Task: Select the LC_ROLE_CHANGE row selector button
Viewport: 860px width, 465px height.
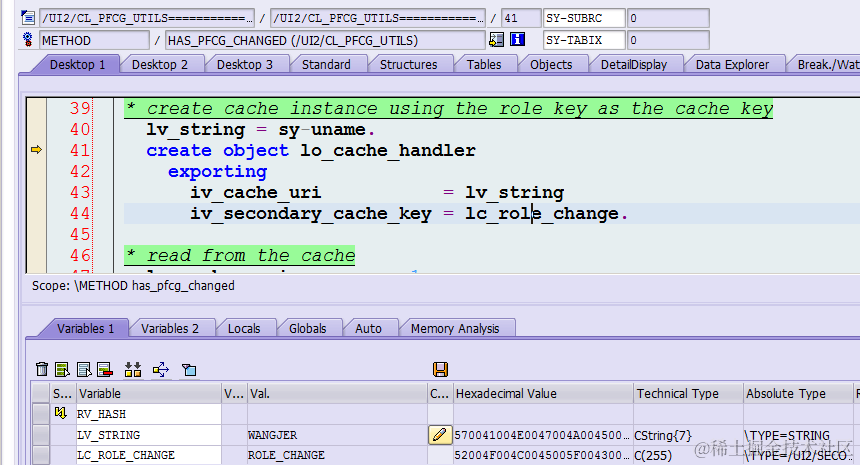Action: pyautogui.click(x=41, y=455)
